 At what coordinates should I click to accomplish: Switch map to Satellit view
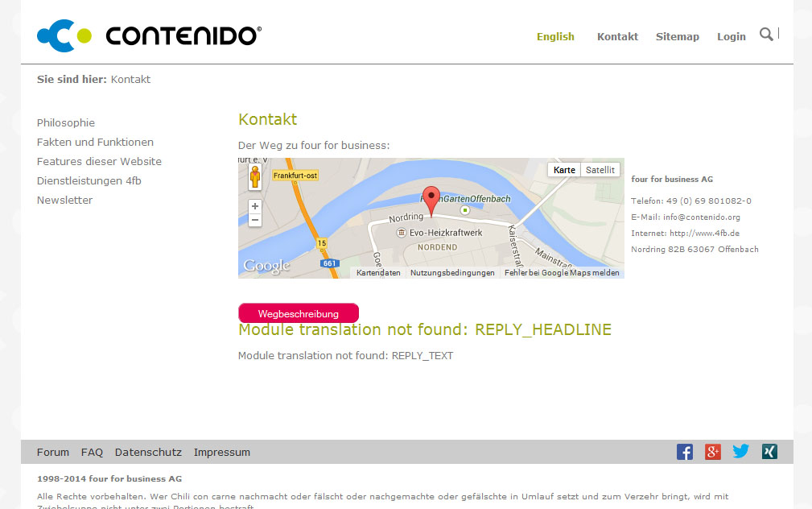coord(600,170)
